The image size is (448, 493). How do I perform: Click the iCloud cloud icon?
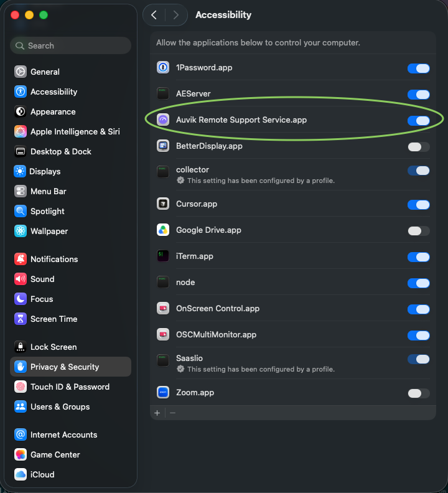click(x=21, y=474)
